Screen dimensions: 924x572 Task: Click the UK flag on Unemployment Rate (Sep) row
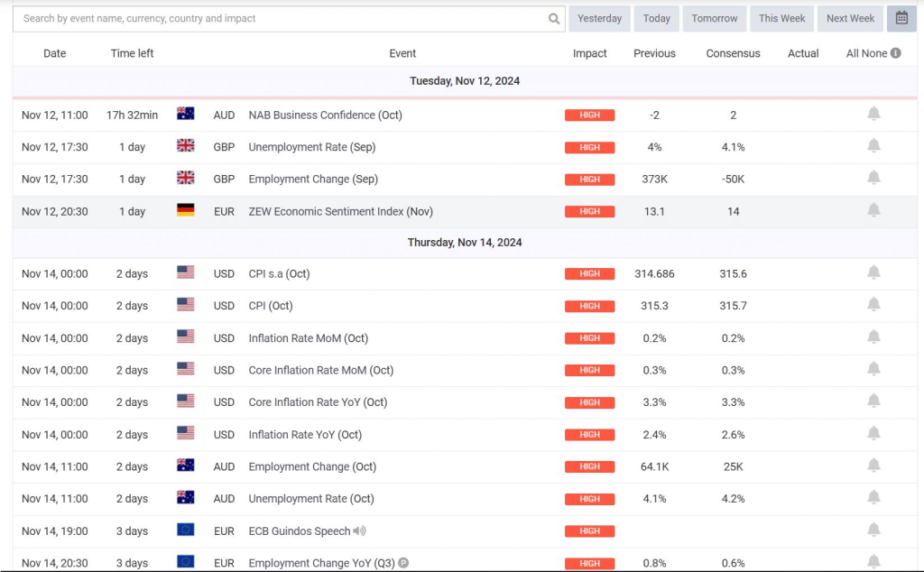(186, 145)
